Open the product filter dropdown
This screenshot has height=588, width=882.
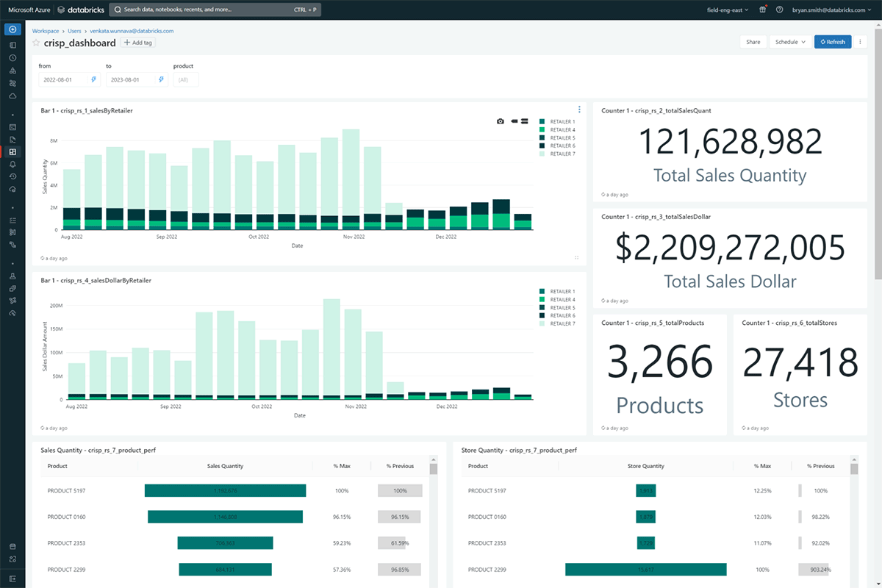(x=185, y=79)
